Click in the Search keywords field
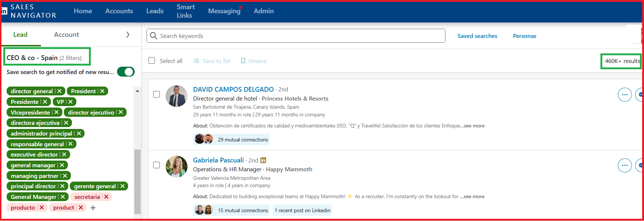This screenshot has height=221, width=644. click(x=296, y=36)
